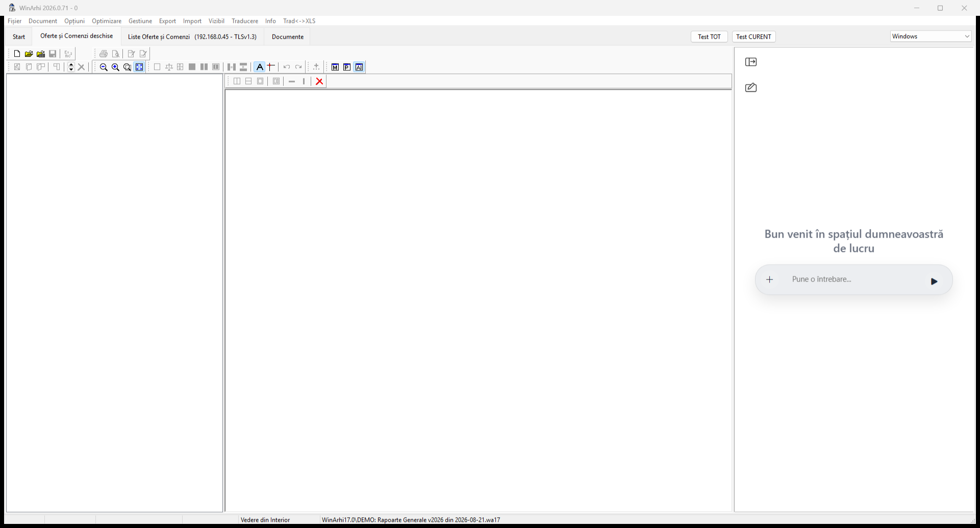Toggle the fit-to-screen zoom icon
Screen dimensions: 980x528
pyautogui.click(x=139, y=67)
